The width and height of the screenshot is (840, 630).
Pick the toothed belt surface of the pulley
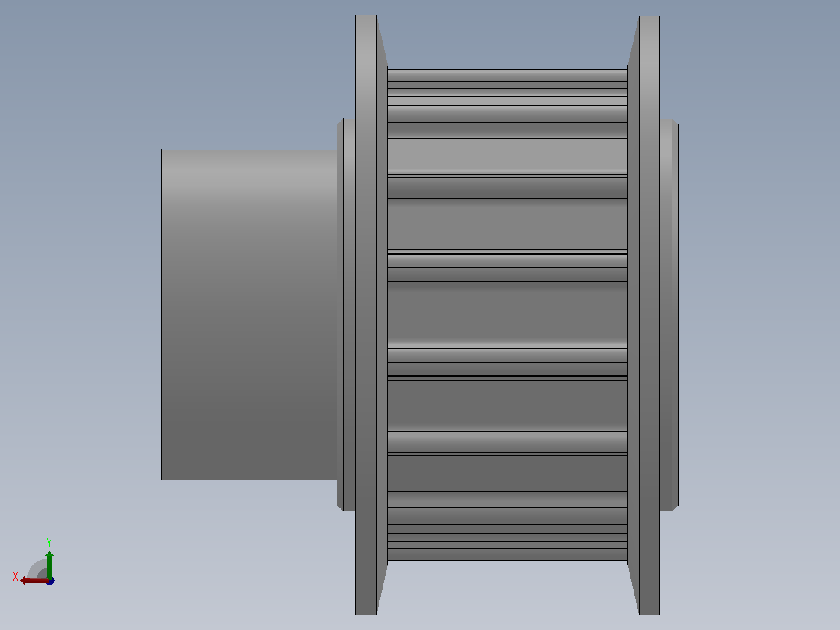507,315
